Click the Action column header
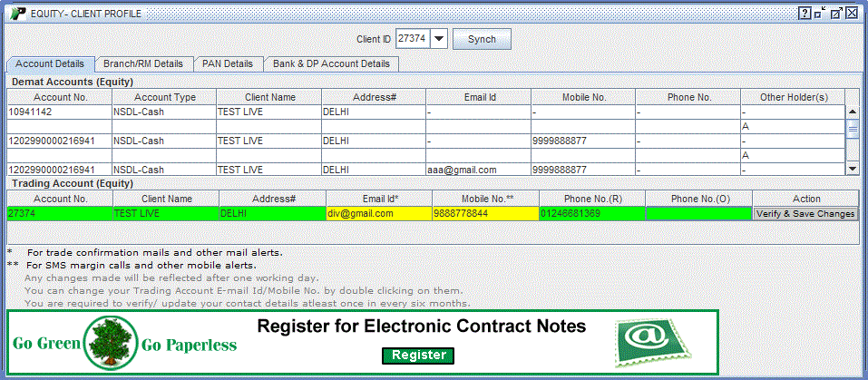 point(806,199)
